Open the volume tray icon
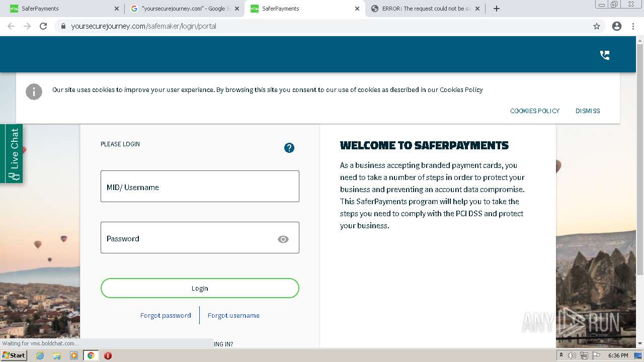Image resolution: width=644 pixels, height=362 pixels. tap(572, 355)
